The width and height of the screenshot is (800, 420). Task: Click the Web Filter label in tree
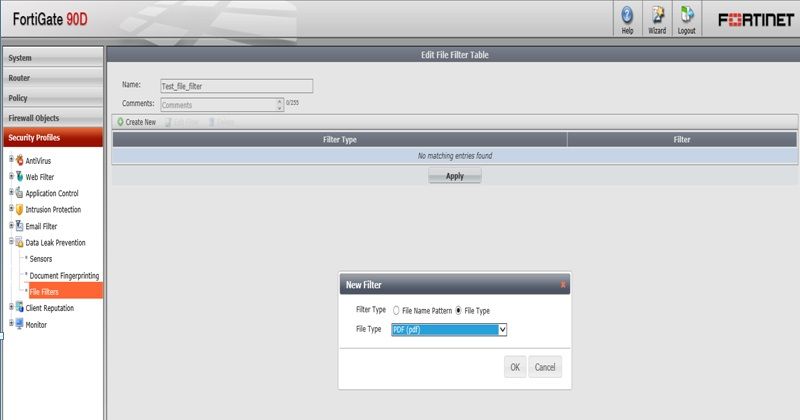pos(40,177)
